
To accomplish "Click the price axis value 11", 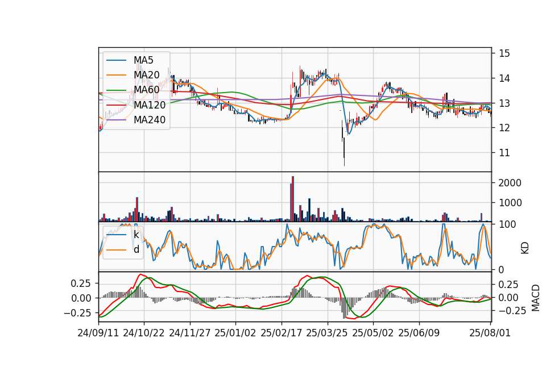I will point(504,153).
